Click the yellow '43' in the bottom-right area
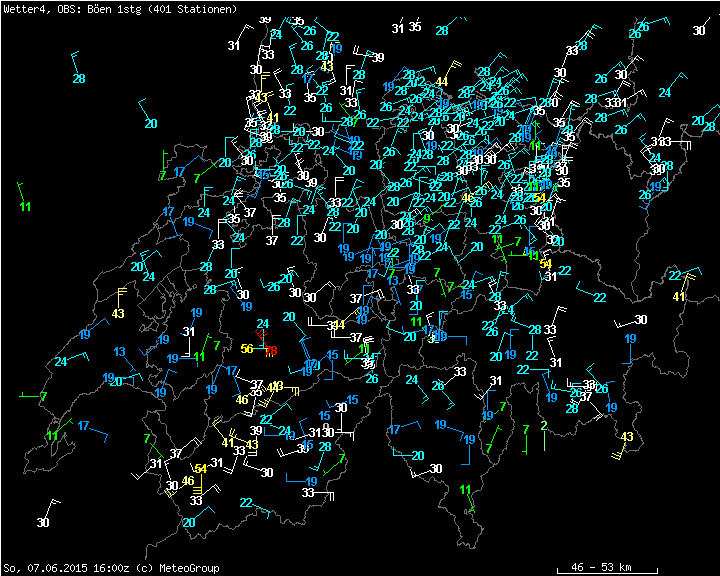Image resolution: width=720 pixels, height=576 pixels. (627, 437)
